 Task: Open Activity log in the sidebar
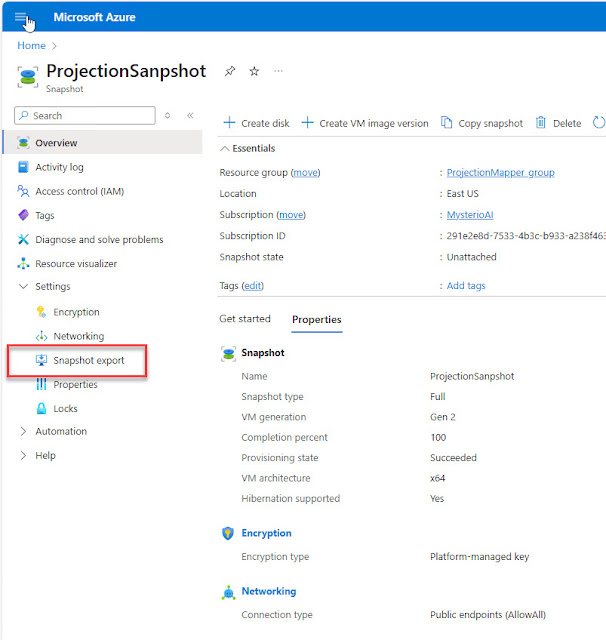pos(59,167)
